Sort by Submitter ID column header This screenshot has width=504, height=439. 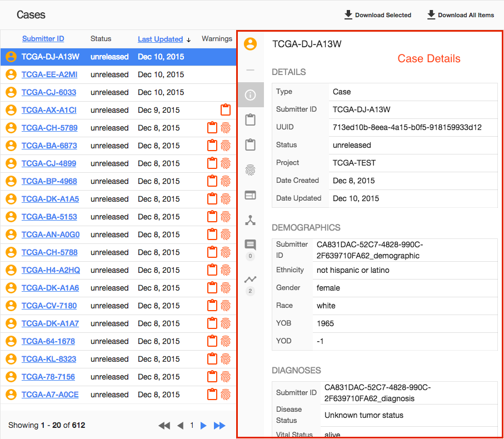pyautogui.click(x=43, y=39)
